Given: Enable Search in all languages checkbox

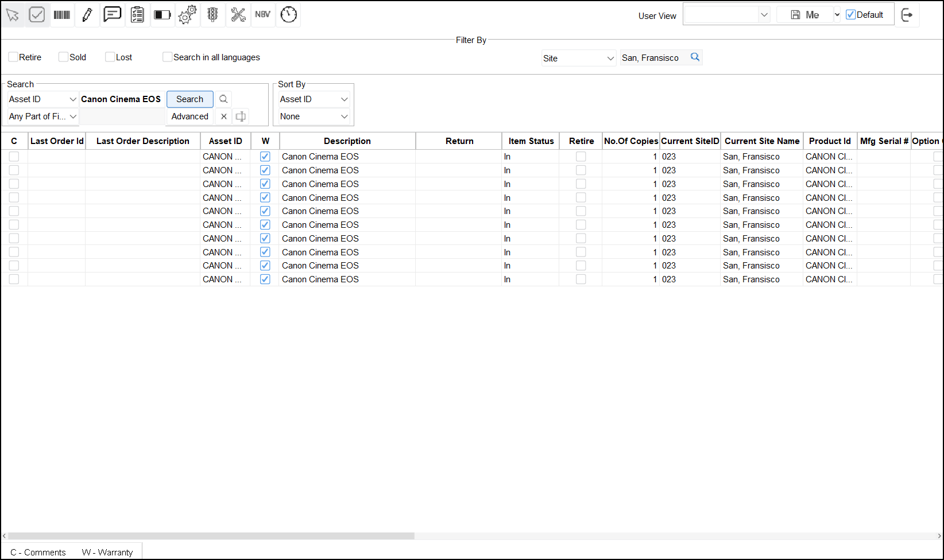Looking at the screenshot, I should click(168, 57).
